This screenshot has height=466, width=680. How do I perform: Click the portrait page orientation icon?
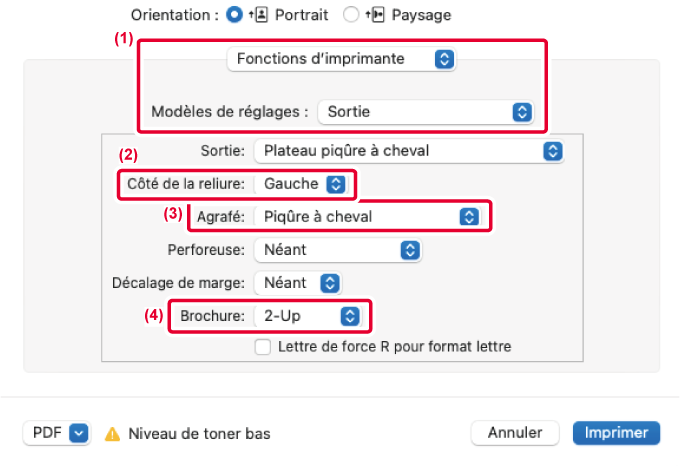(x=258, y=15)
